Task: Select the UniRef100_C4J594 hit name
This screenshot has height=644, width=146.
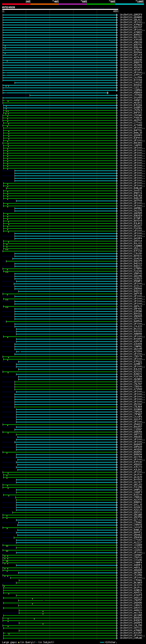Action: tap(131, 77)
